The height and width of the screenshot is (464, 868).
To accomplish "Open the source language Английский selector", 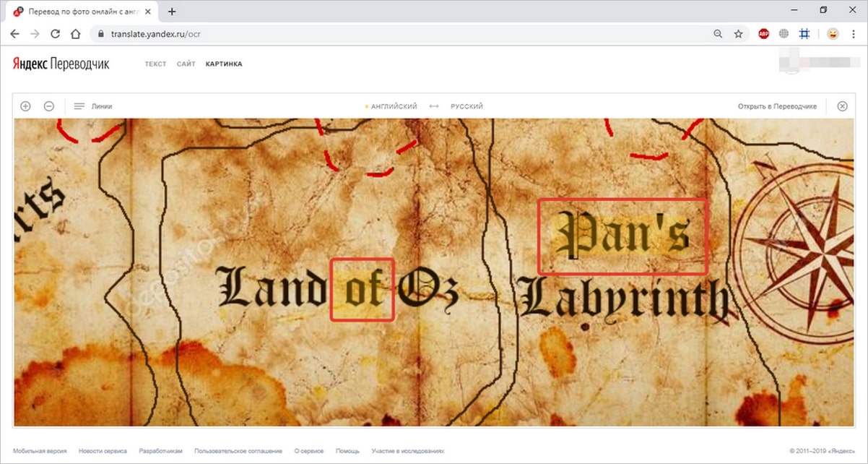I will point(394,106).
